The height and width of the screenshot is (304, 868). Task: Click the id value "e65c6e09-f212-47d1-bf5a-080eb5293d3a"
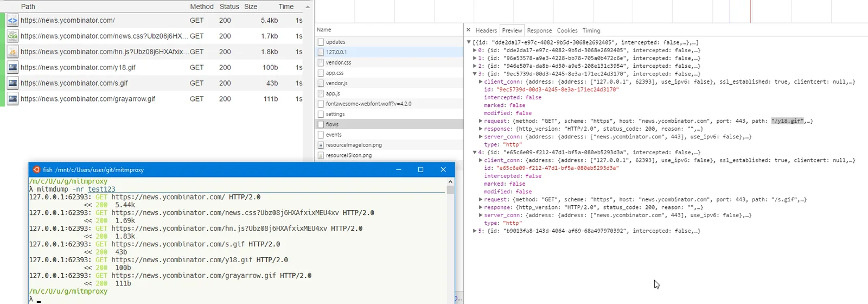(557, 168)
